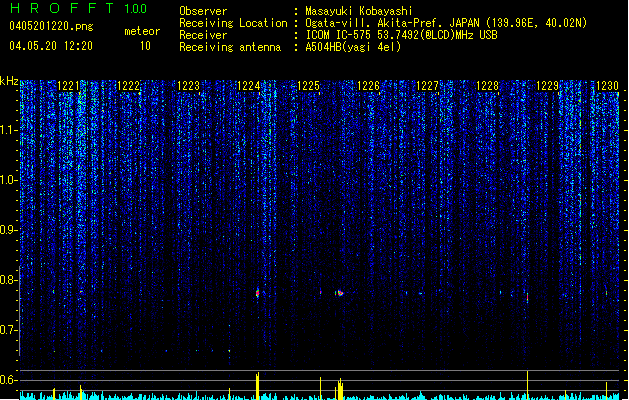This screenshot has width=629, height=400.
Task: Click the observer name Masayuki Kobayashi
Action: coord(359,11)
